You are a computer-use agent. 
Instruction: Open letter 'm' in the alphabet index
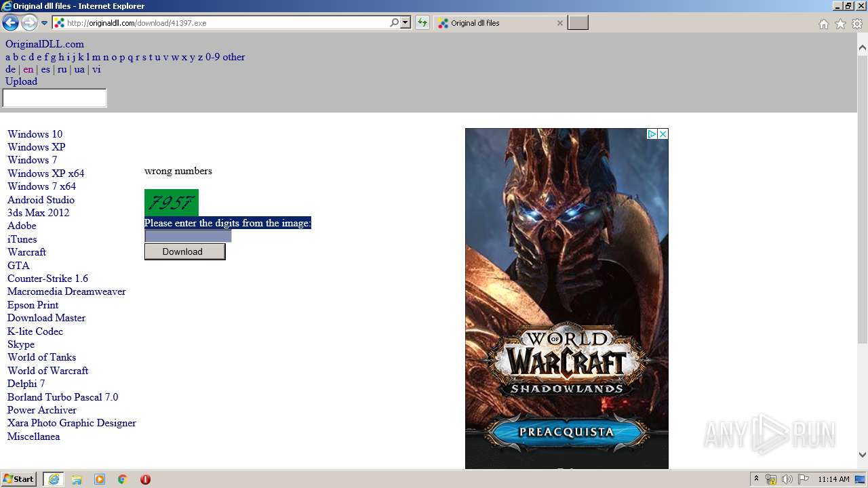point(96,57)
